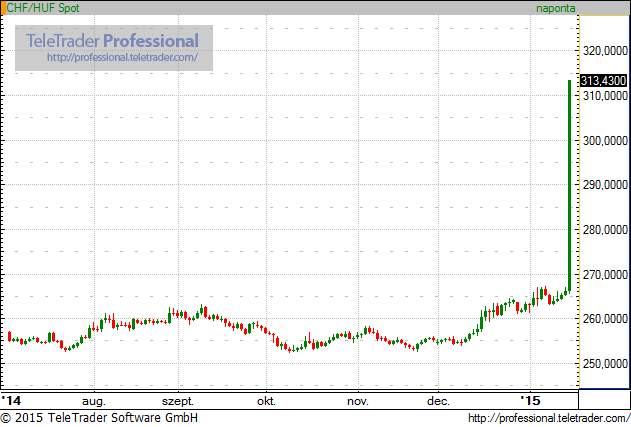
Task: Click the 320,0000 price axis label
Action: click(605, 51)
